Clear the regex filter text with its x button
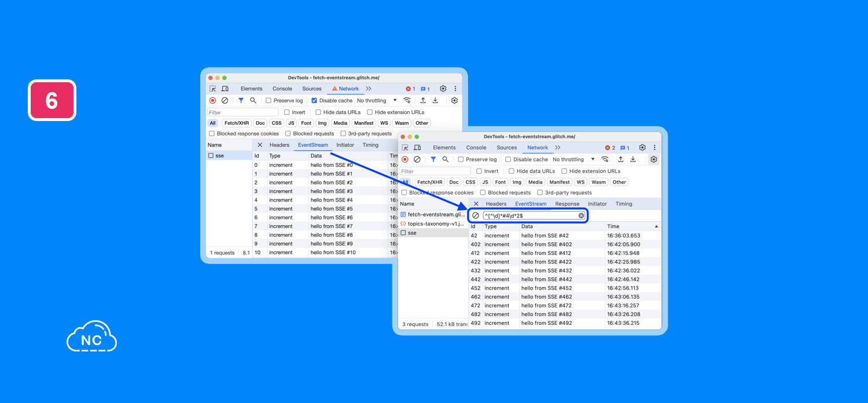The height and width of the screenshot is (403, 868). (x=581, y=215)
